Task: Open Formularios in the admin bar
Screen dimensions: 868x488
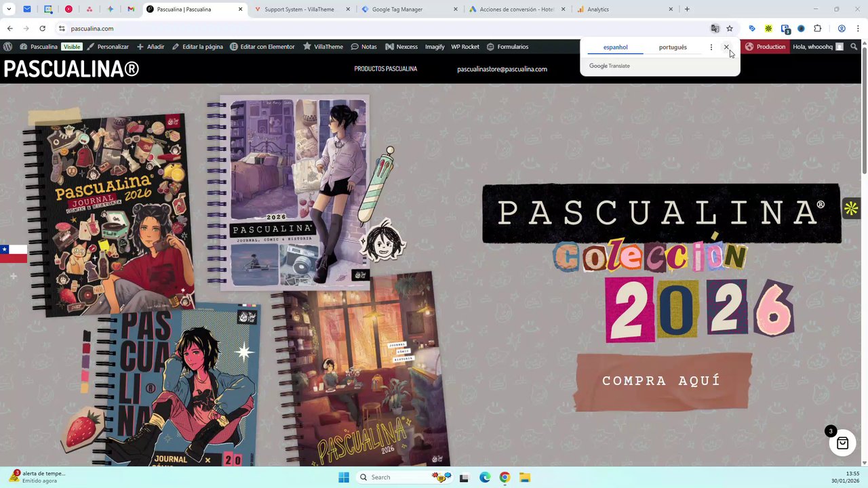Action: (507, 47)
